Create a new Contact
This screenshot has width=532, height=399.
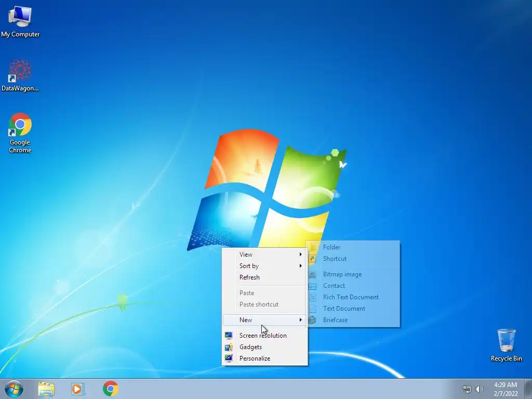pyautogui.click(x=353, y=286)
